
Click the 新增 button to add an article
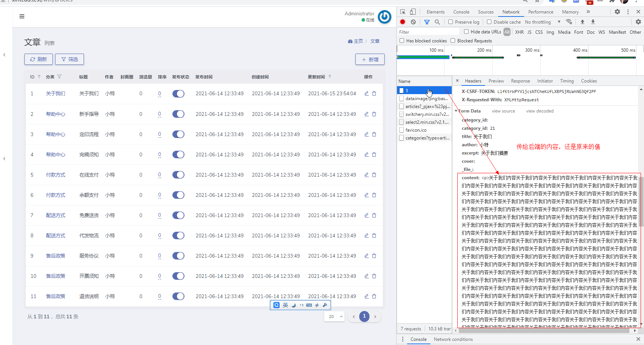tap(370, 59)
